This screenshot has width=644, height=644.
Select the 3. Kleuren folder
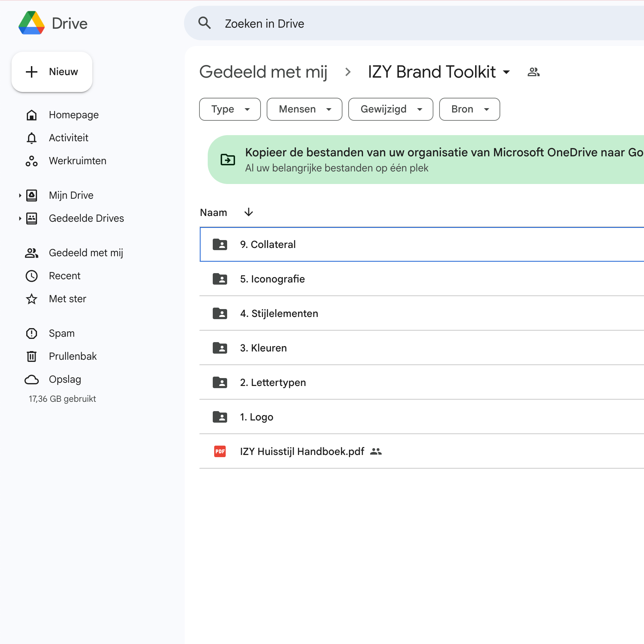pyautogui.click(x=263, y=348)
